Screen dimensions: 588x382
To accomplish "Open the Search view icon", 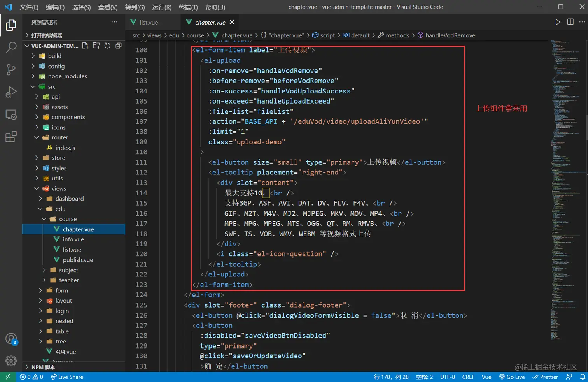I will coord(11,48).
